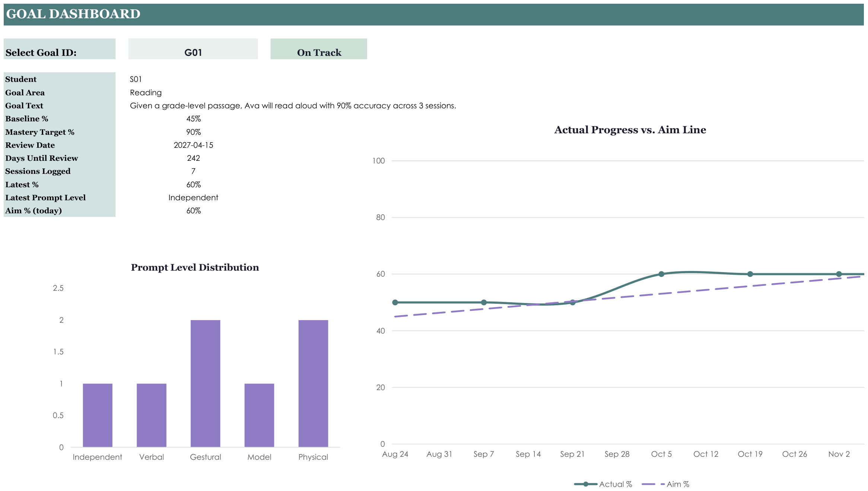Click the Sessions Logged label

tap(38, 171)
